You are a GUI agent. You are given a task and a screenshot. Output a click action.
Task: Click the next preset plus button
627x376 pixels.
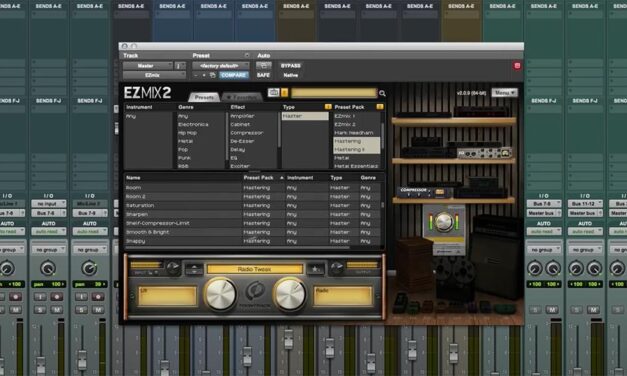tap(204, 75)
